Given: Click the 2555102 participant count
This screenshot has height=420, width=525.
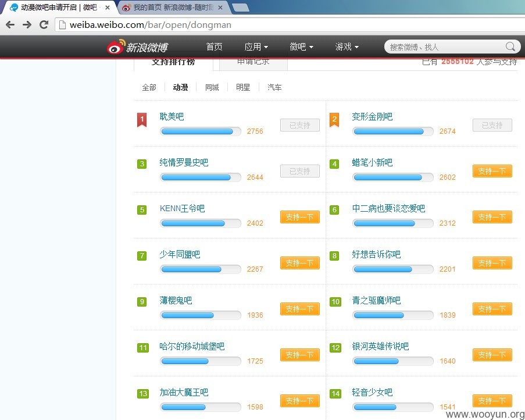Looking at the screenshot, I should click(458, 61).
